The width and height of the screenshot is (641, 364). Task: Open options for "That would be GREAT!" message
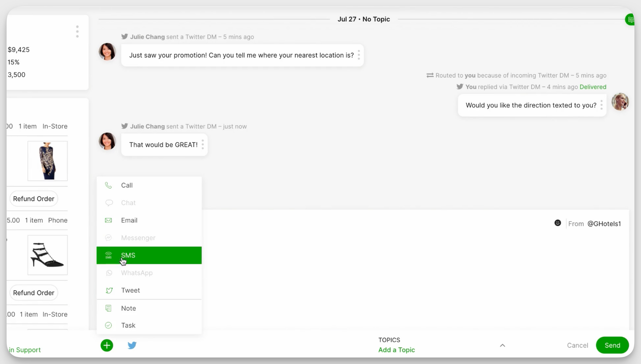click(x=203, y=145)
